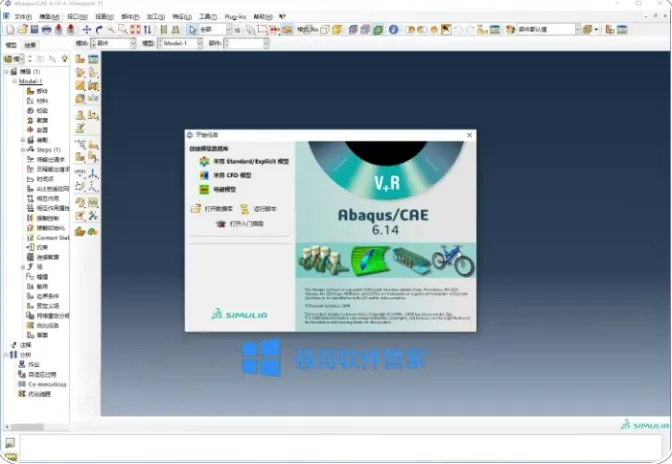Open a model database via toolbar folder icon
The height and width of the screenshot is (464, 672).
point(22,30)
